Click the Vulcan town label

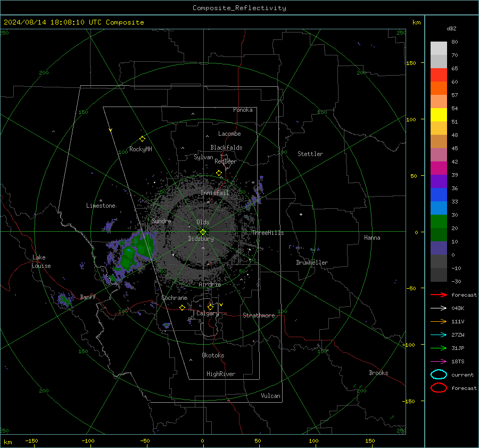[x=270, y=396]
